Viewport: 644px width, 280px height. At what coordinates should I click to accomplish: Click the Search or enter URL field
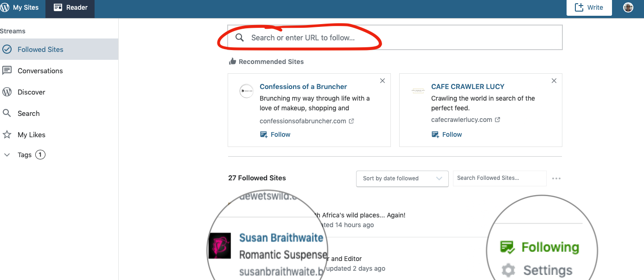pos(395,38)
